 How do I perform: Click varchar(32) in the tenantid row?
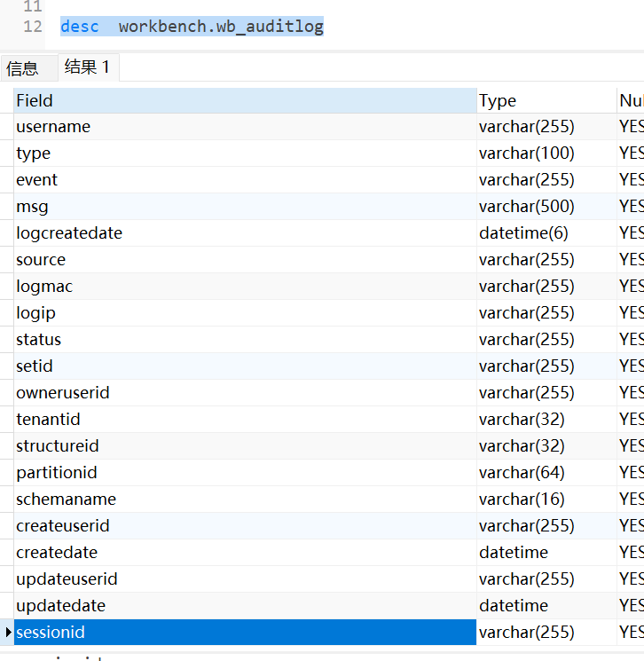coord(522,420)
